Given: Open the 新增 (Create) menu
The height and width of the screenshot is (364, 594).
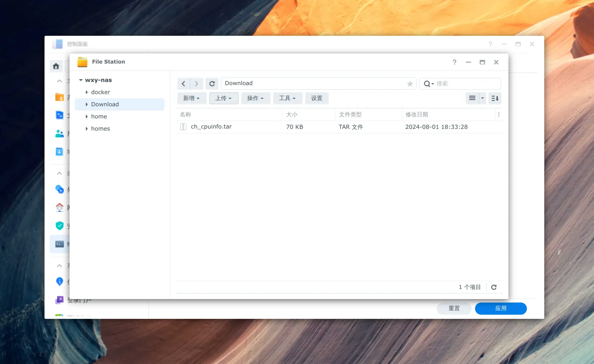Looking at the screenshot, I should 192,98.
